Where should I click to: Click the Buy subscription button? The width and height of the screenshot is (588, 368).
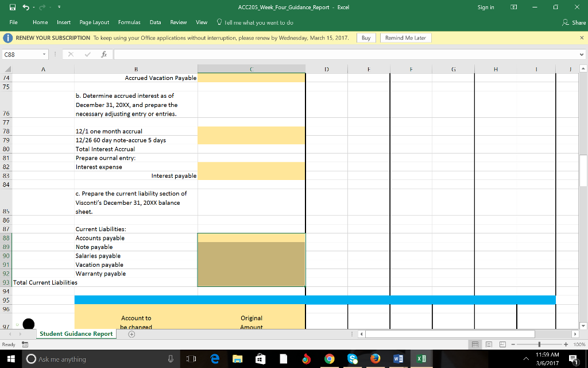pyautogui.click(x=366, y=38)
